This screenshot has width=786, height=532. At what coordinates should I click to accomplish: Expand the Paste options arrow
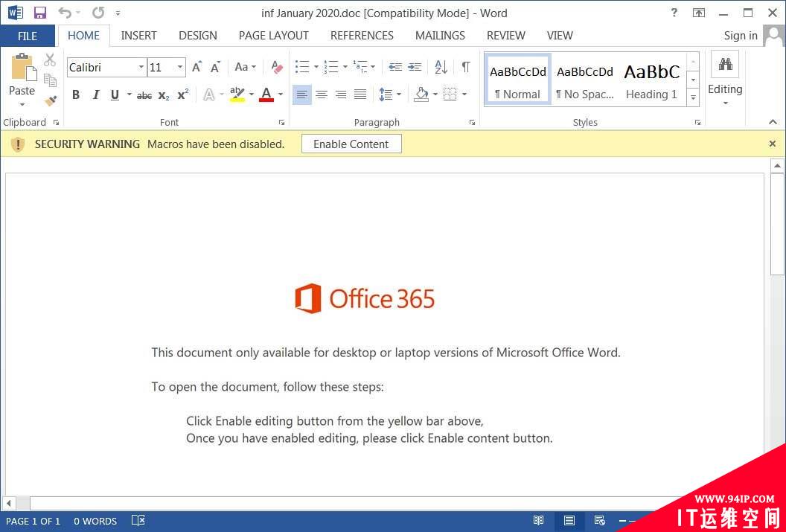(x=22, y=104)
